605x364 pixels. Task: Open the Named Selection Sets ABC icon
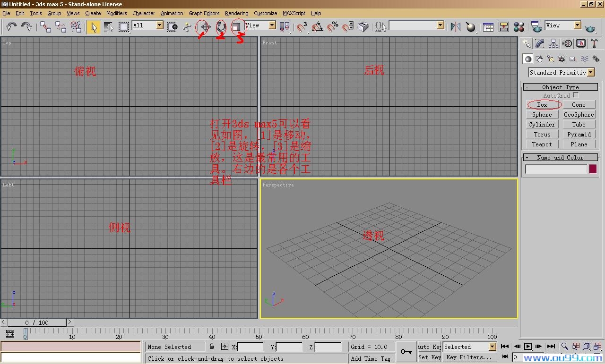point(380,26)
